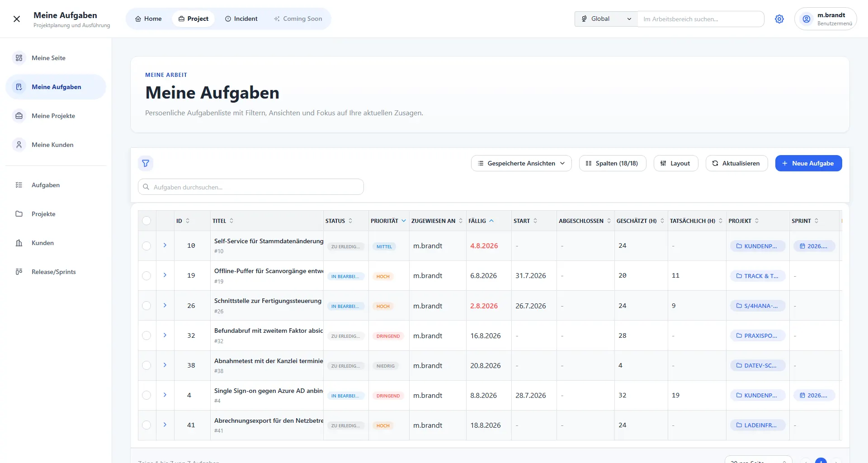Screen dimensions: 868x463
Task: Open the settings gear icon
Action: pyautogui.click(x=779, y=19)
